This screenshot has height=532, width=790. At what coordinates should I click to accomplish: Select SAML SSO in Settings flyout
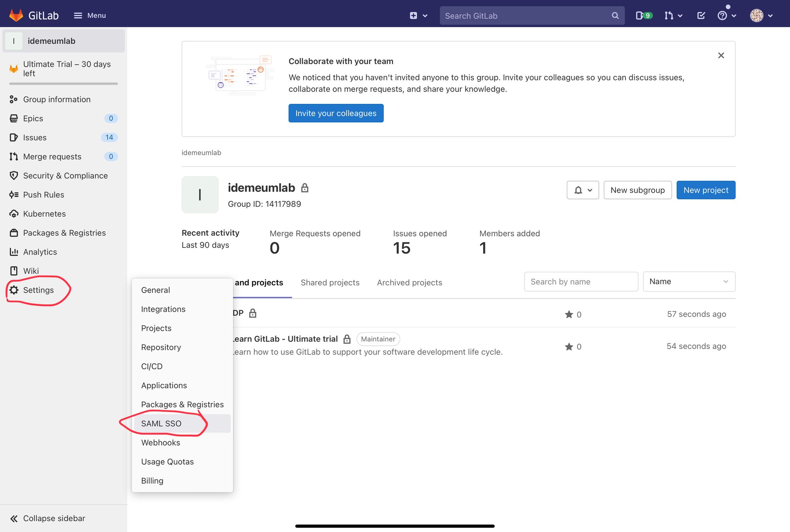(x=182, y=423)
